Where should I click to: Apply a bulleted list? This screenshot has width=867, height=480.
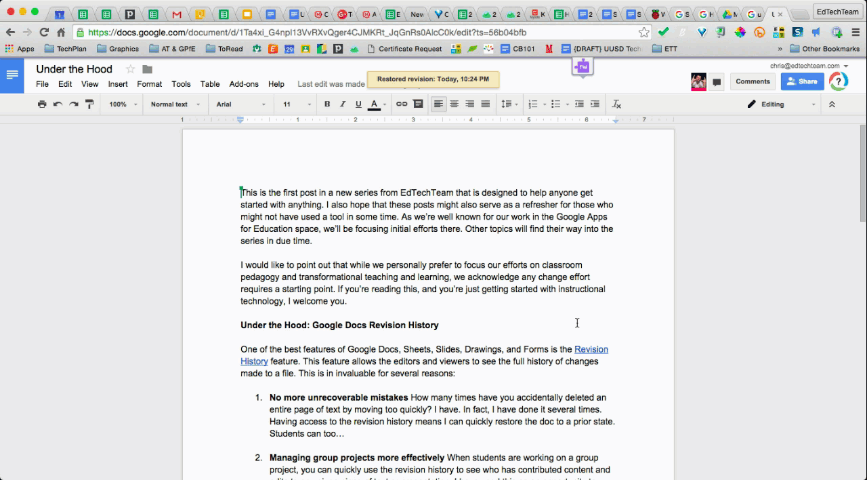pyautogui.click(x=556, y=104)
